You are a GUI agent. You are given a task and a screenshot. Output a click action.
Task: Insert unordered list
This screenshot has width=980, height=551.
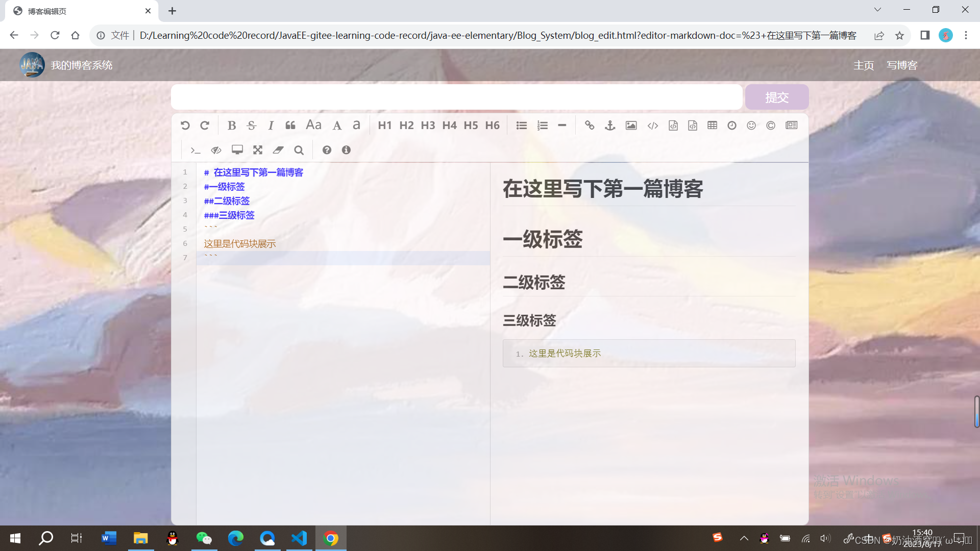pos(521,126)
